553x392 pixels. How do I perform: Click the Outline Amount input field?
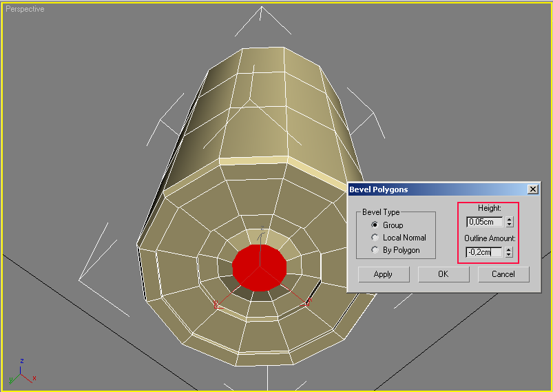coord(484,252)
